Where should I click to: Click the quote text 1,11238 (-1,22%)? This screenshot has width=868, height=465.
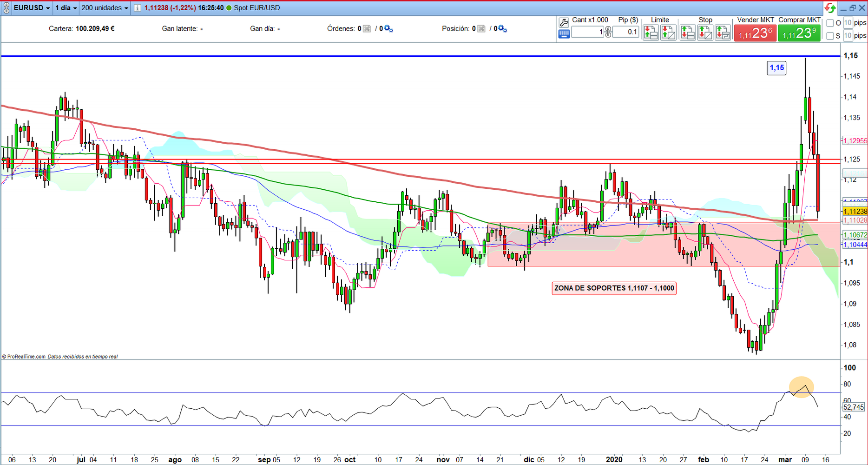[170, 8]
